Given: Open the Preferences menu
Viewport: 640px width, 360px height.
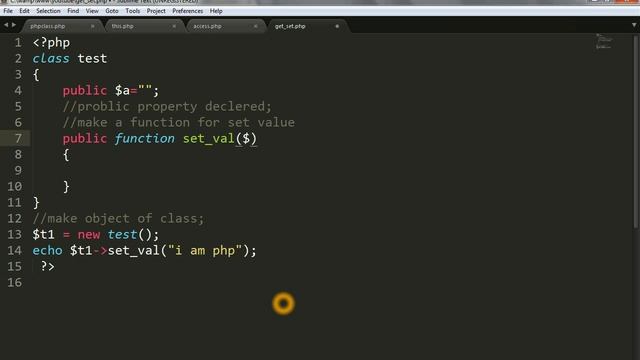Looking at the screenshot, I should (x=187, y=11).
